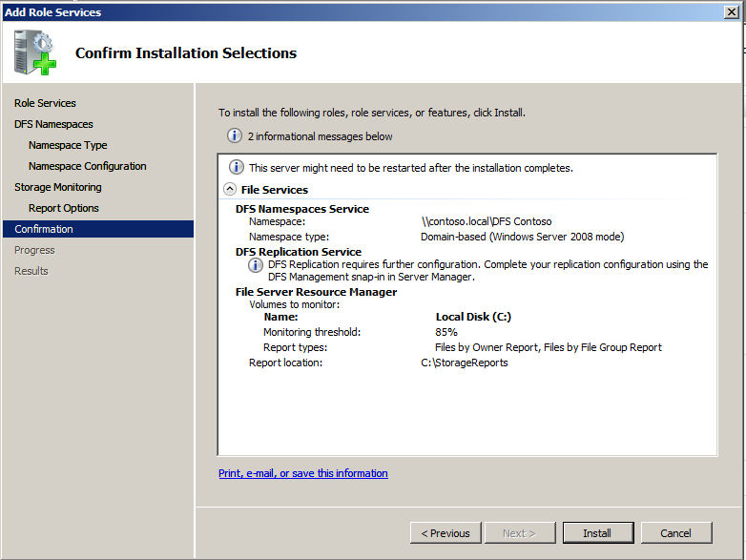Click the info icon next to restart warning
The image size is (746, 560).
point(236,167)
